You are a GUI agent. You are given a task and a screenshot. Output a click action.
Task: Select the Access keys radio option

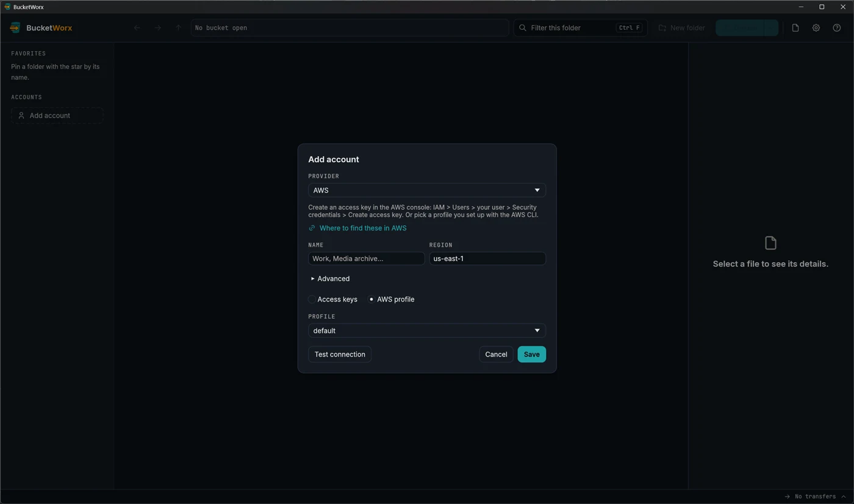[x=312, y=299]
